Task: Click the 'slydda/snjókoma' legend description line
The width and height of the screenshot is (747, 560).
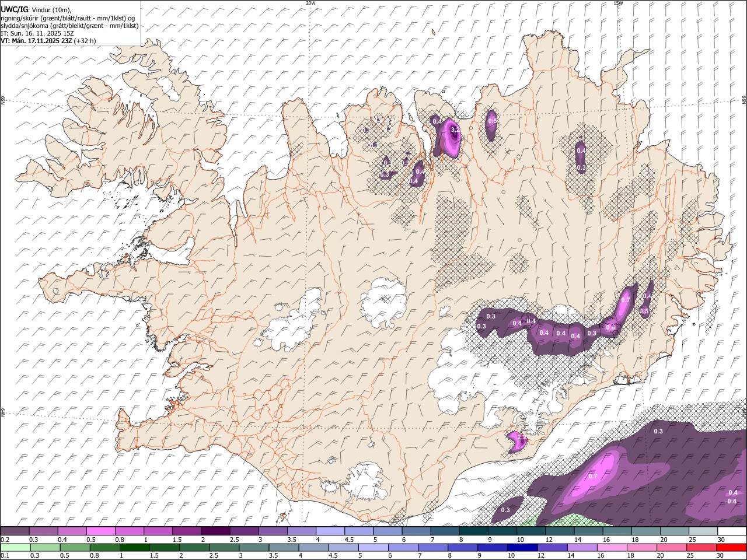Action: tap(69, 26)
